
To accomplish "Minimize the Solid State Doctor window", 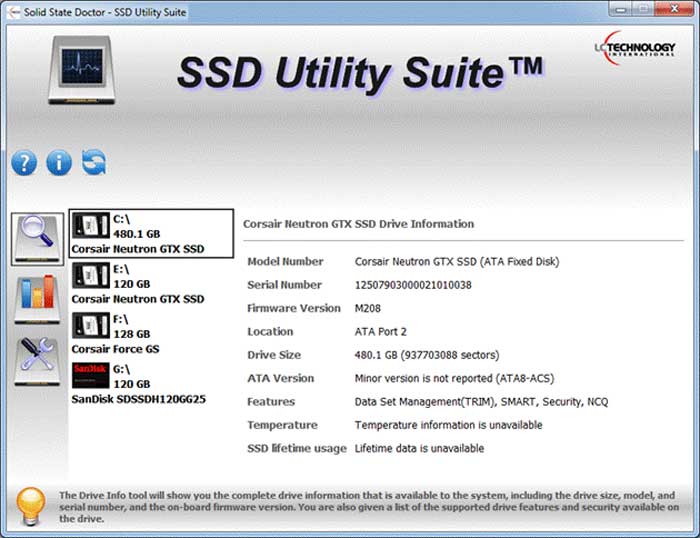I will click(621, 9).
